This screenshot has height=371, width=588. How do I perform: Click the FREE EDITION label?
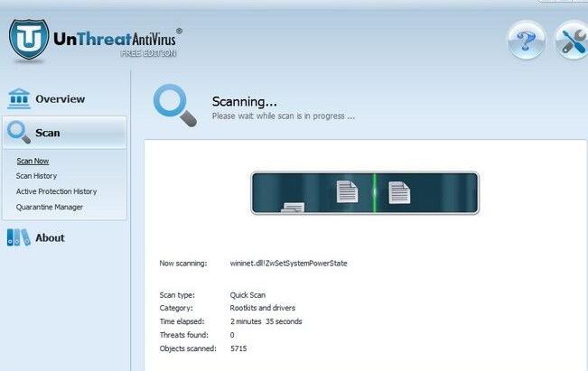click(x=148, y=53)
